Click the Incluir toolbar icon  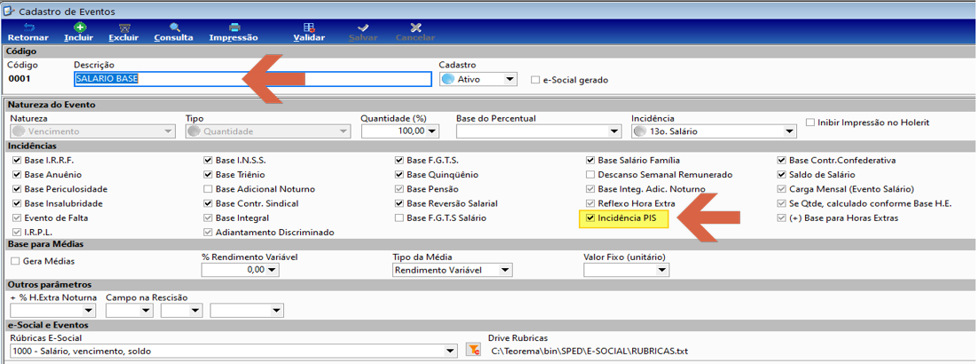point(79,28)
